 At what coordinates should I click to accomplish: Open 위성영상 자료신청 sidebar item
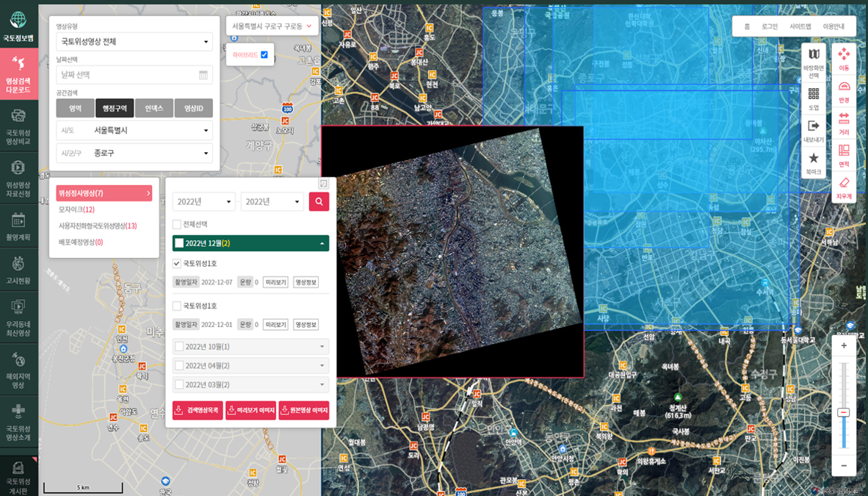tap(18, 179)
